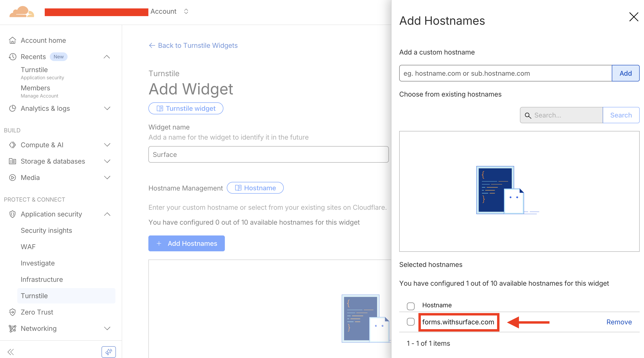Expand the Compute & AI section
This screenshot has width=644, height=358.
(x=107, y=145)
